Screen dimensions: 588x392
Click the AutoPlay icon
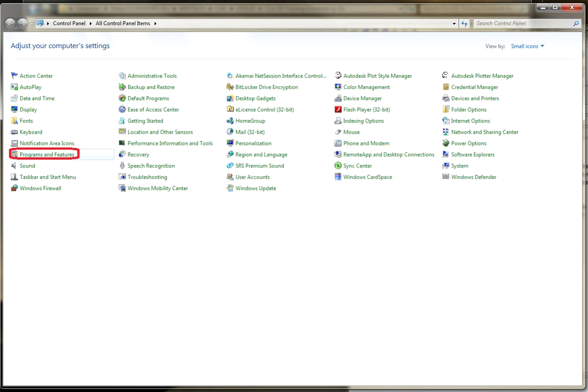(14, 87)
